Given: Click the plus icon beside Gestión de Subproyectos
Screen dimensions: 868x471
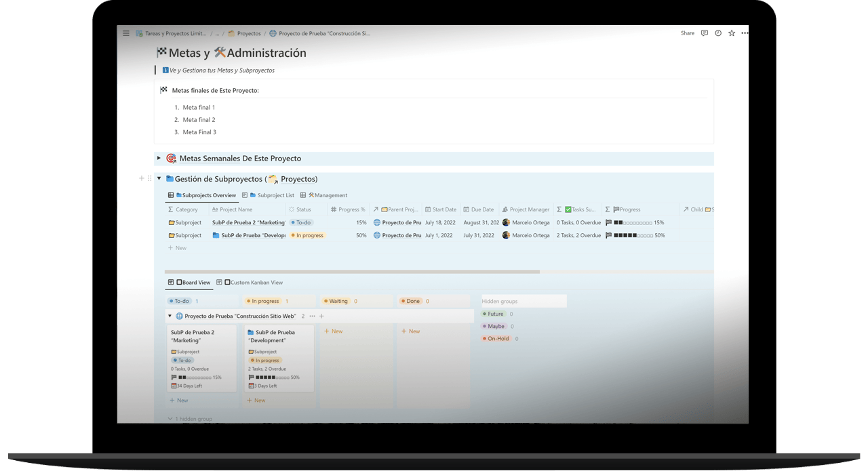Looking at the screenshot, I should tap(141, 179).
